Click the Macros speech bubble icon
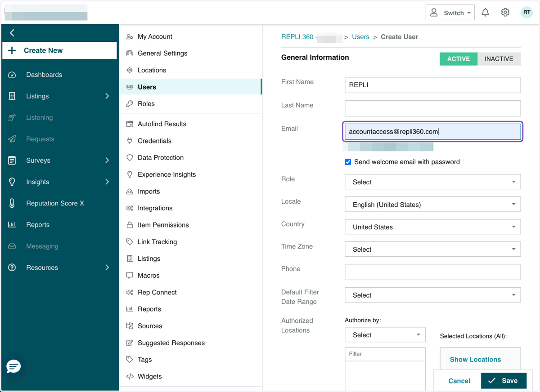Image resolution: width=540 pixels, height=392 pixels. [x=130, y=276]
